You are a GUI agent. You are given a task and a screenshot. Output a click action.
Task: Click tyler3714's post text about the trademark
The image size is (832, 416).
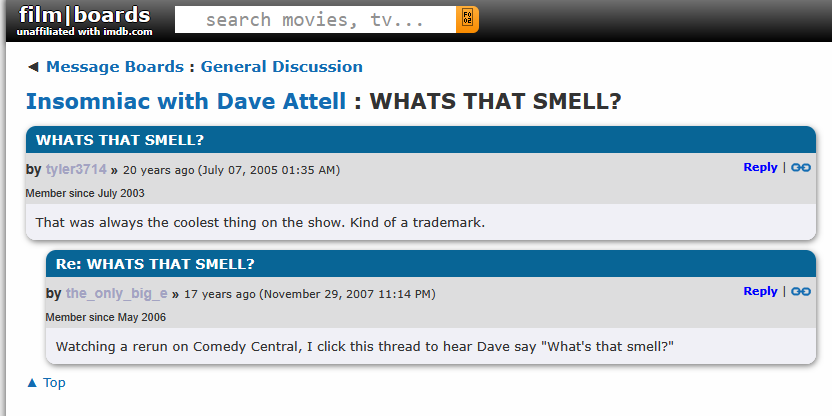260,222
